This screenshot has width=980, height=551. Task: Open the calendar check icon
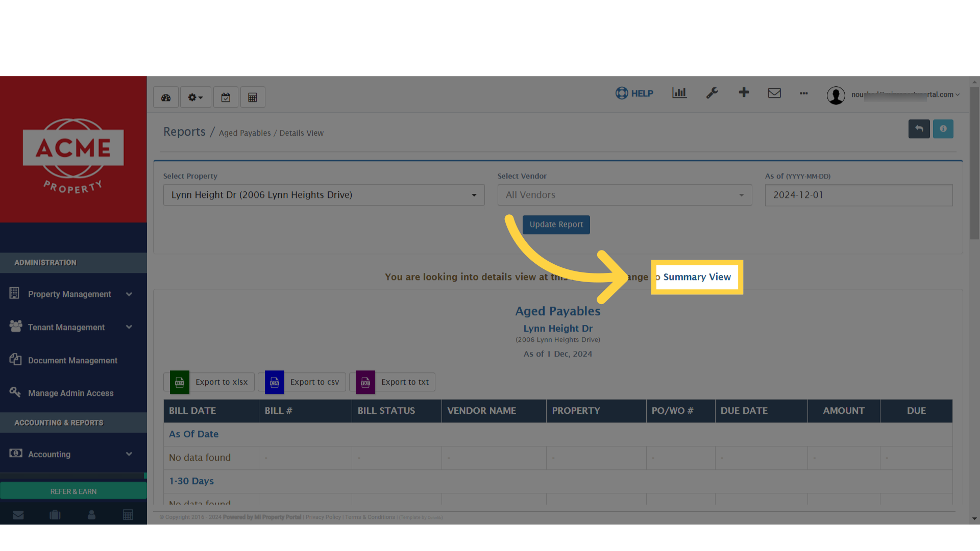[x=226, y=97]
